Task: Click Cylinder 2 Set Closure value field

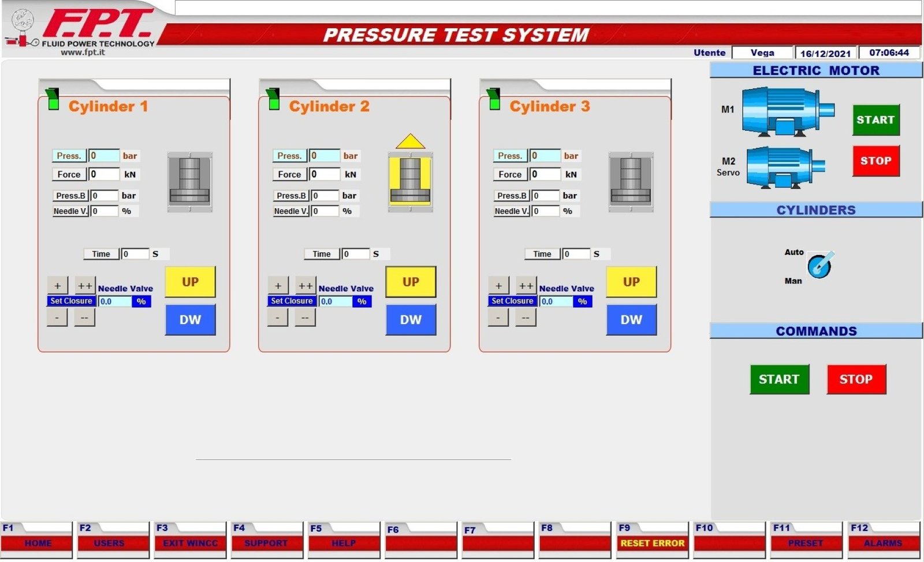Action: [336, 301]
